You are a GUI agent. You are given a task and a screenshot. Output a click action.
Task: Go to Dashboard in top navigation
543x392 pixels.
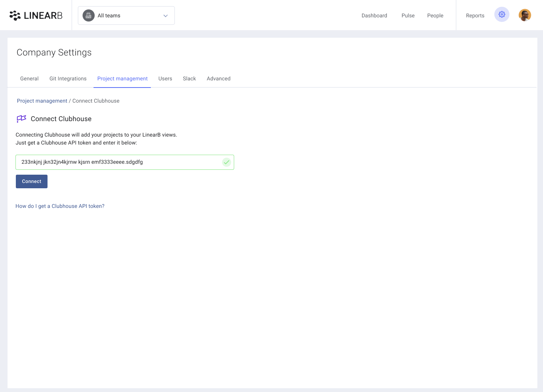click(374, 15)
